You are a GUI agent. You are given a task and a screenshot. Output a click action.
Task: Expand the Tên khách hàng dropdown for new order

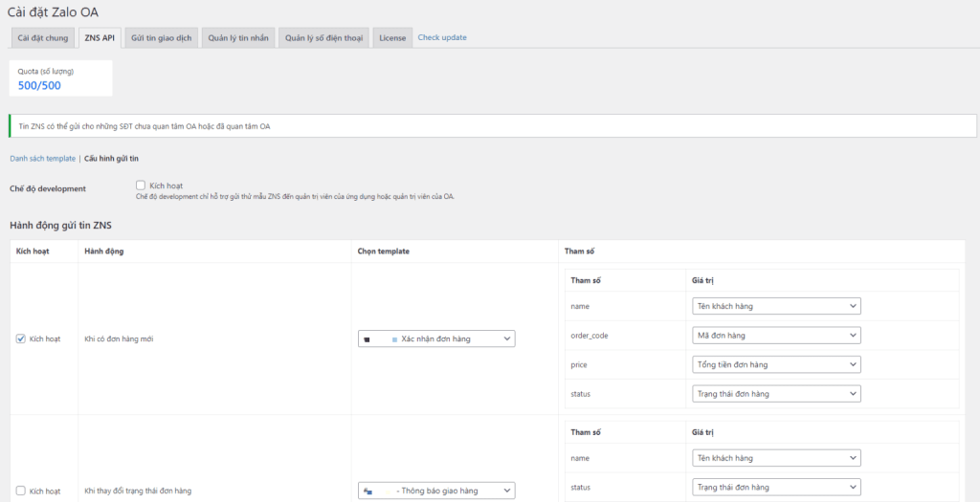[x=775, y=306]
